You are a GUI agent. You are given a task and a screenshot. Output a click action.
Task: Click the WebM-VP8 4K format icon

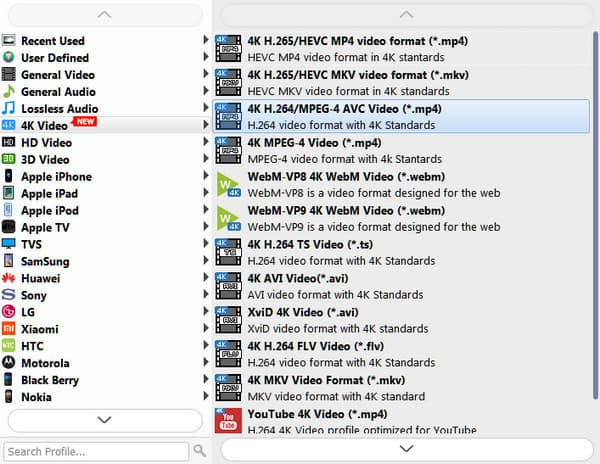coord(228,185)
